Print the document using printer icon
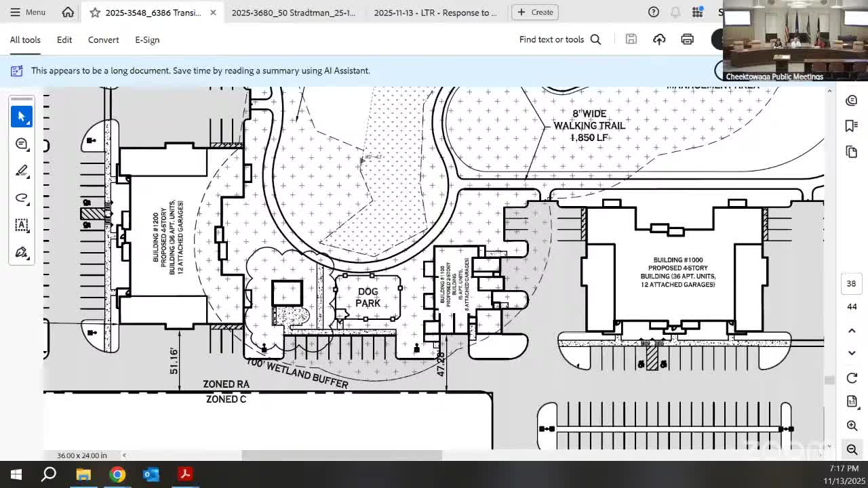 [x=687, y=39]
